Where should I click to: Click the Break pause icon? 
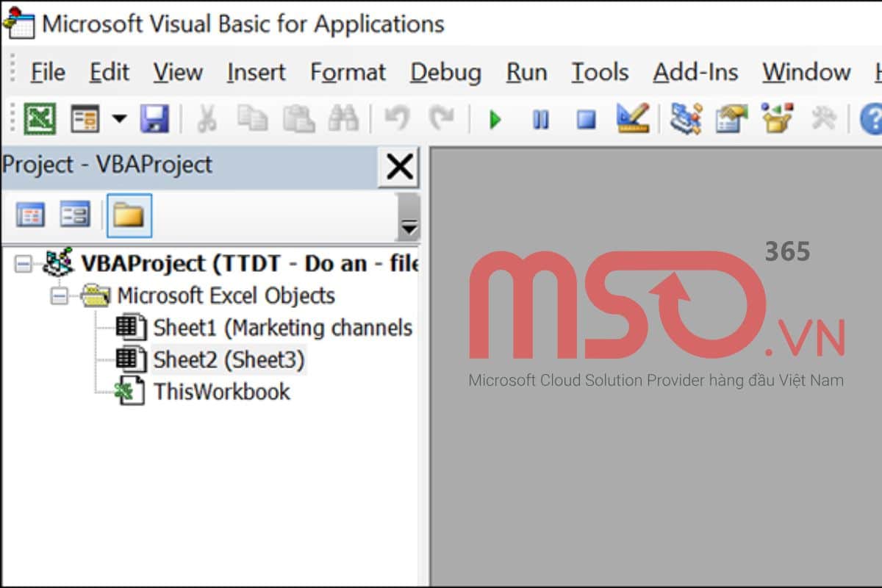pos(540,119)
